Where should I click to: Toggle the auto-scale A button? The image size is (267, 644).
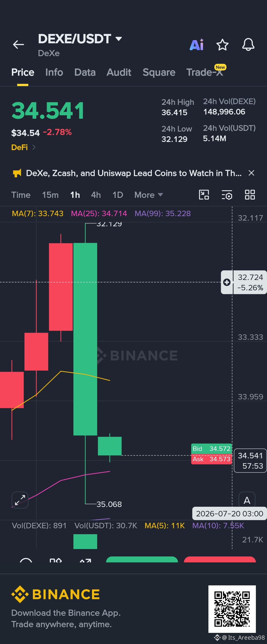pos(247,500)
